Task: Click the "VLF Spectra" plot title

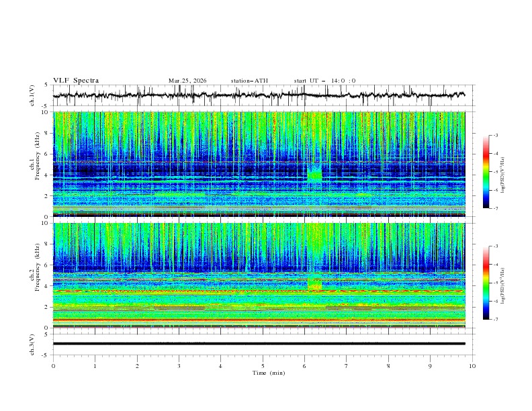Action: pyautogui.click(x=76, y=81)
